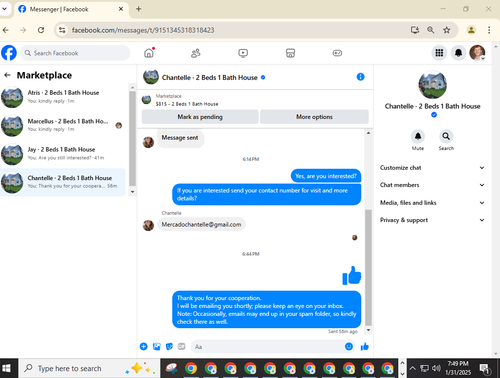Select Chantelle chat in conversation list

coord(63,182)
